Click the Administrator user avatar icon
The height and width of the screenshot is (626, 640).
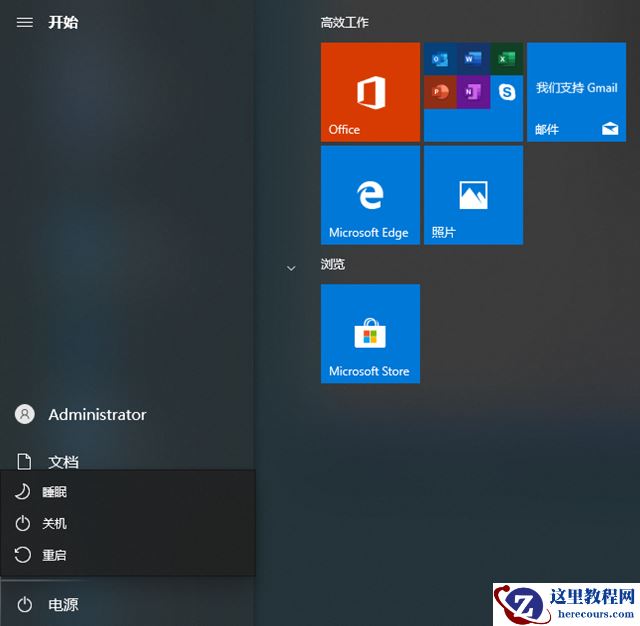[24, 414]
